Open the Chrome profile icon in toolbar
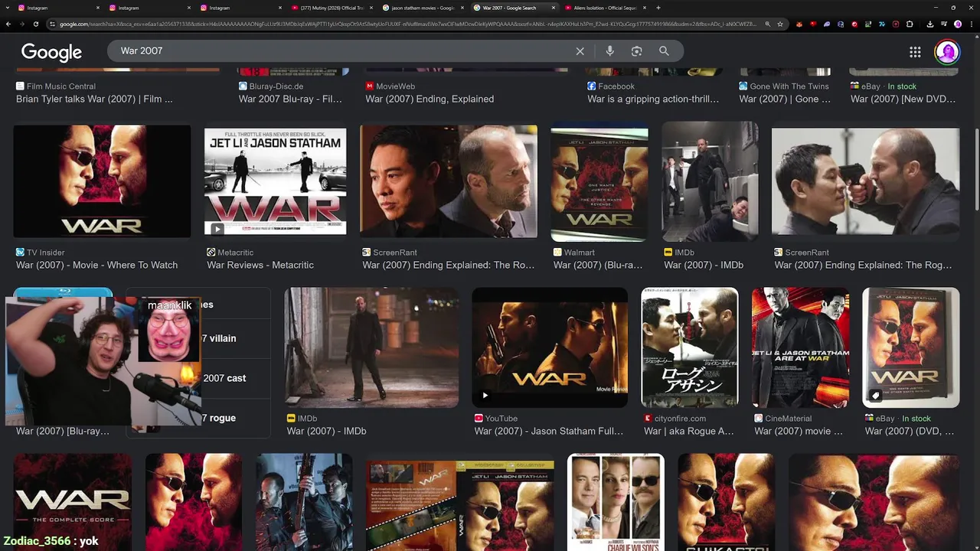 (x=957, y=24)
